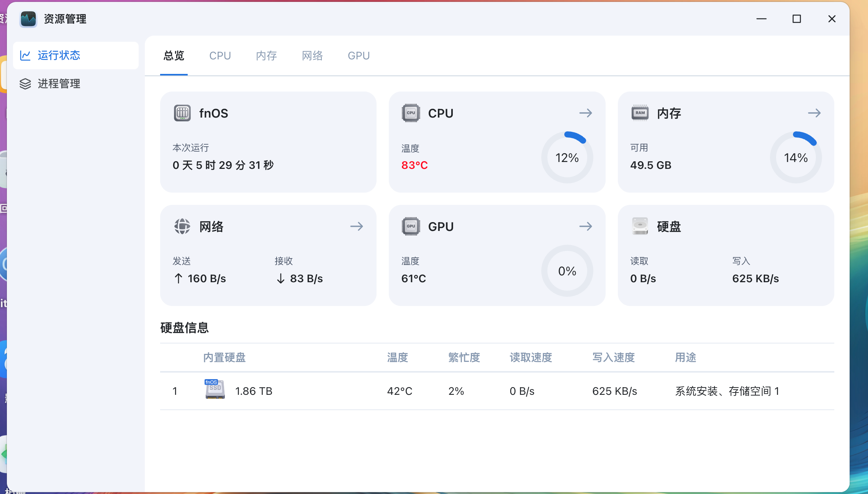Switch to the GPU tab
The width and height of the screenshot is (868, 494).
(359, 56)
